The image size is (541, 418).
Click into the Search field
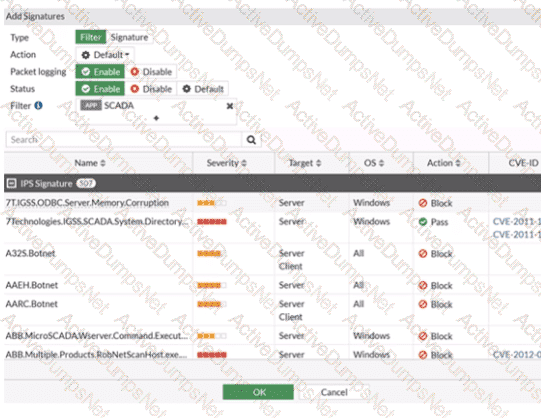[x=124, y=140]
